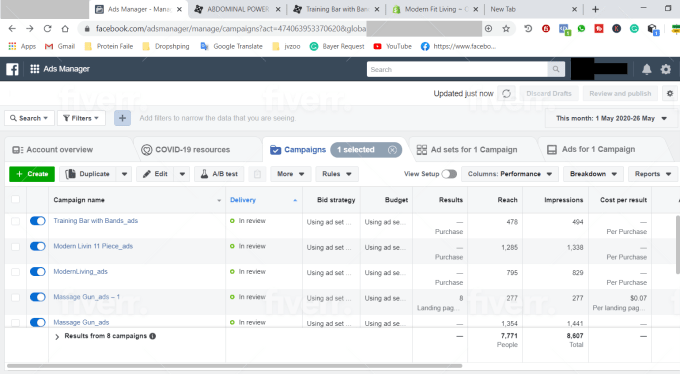This screenshot has height=374, width=680.
Task: Click the Ads Manager search input field
Action: [x=457, y=69]
